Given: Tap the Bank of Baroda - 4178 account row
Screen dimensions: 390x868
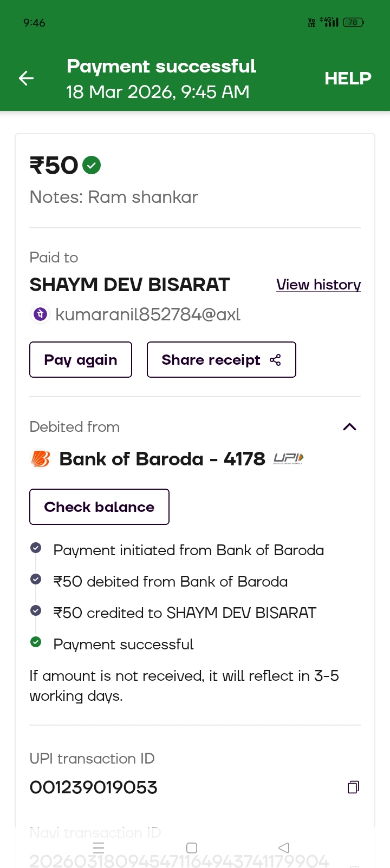Looking at the screenshot, I should point(162,459).
